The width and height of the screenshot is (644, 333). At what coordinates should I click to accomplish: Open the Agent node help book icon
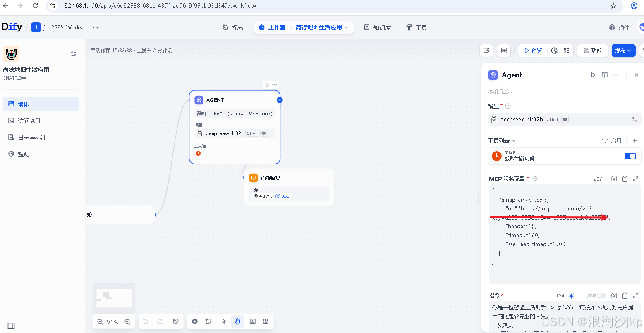[605, 75]
